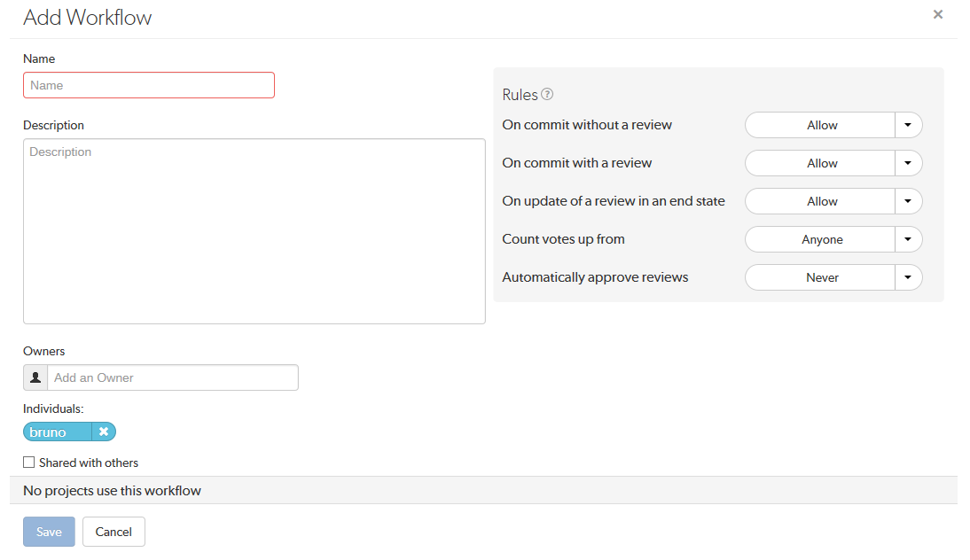Cancel adding the workflow
Viewport: 970px width, 560px height.
[113, 532]
